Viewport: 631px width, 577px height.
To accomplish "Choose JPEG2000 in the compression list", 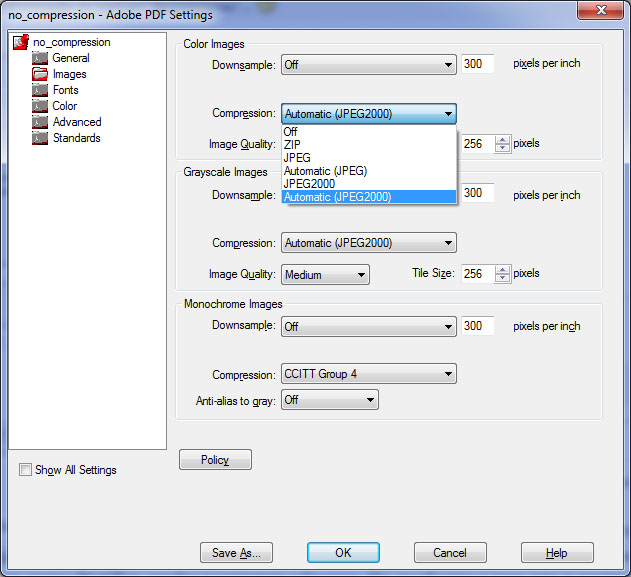I will coord(369,184).
